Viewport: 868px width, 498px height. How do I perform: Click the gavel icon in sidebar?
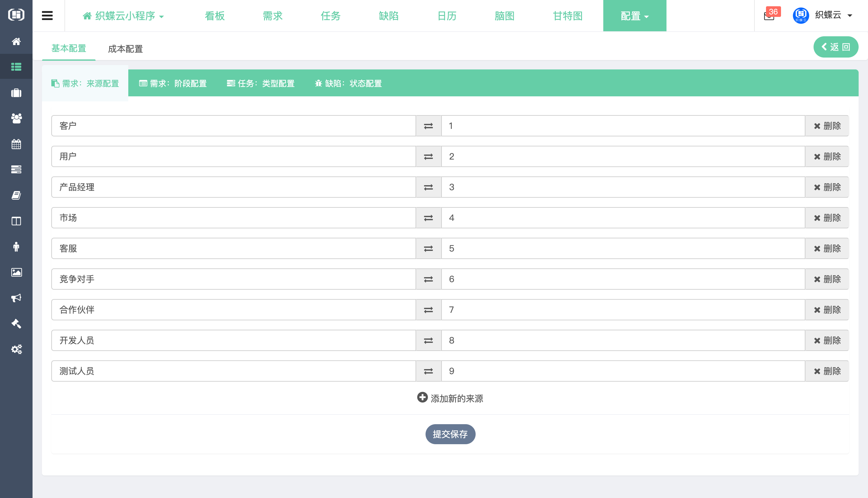(16, 323)
